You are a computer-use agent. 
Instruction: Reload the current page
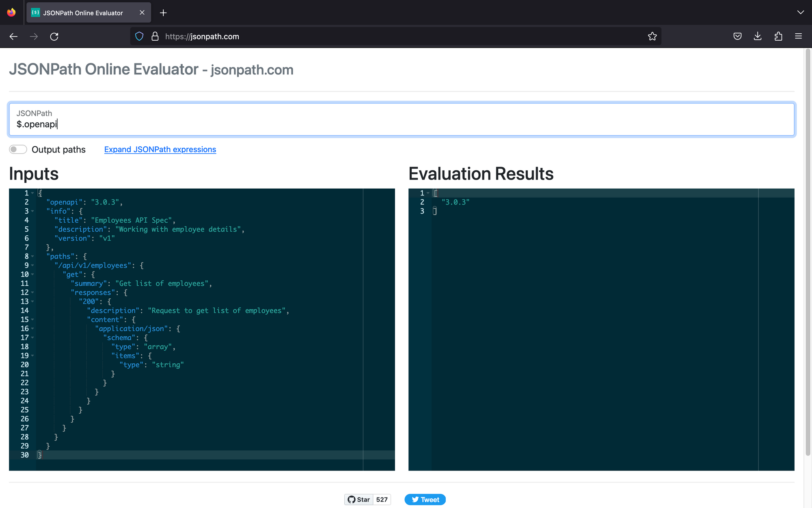(x=54, y=37)
